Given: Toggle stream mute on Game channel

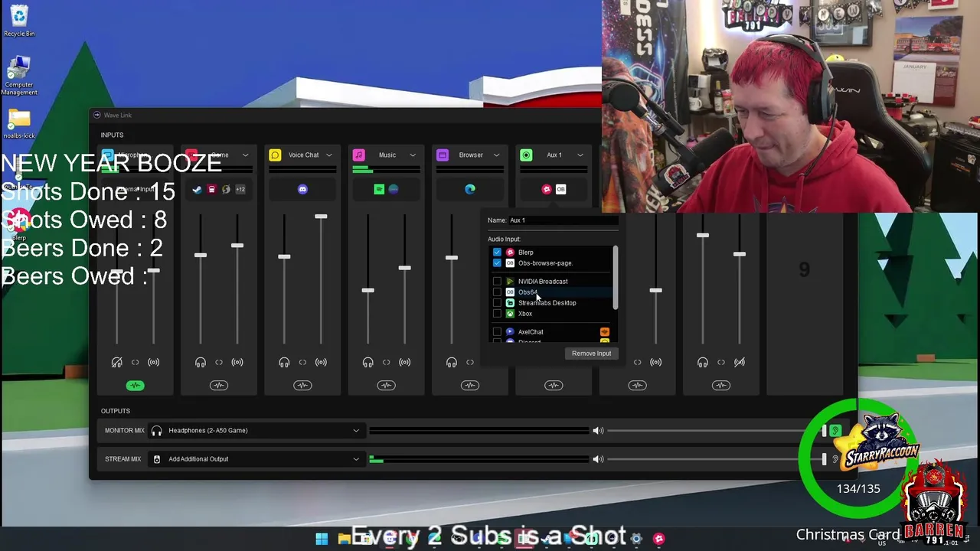Looking at the screenshot, I should click(x=237, y=362).
